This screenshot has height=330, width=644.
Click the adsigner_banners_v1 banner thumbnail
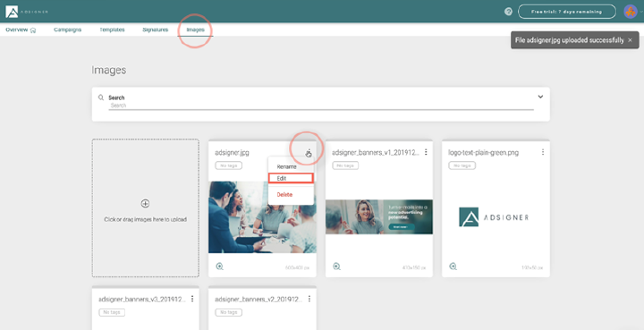(x=379, y=216)
